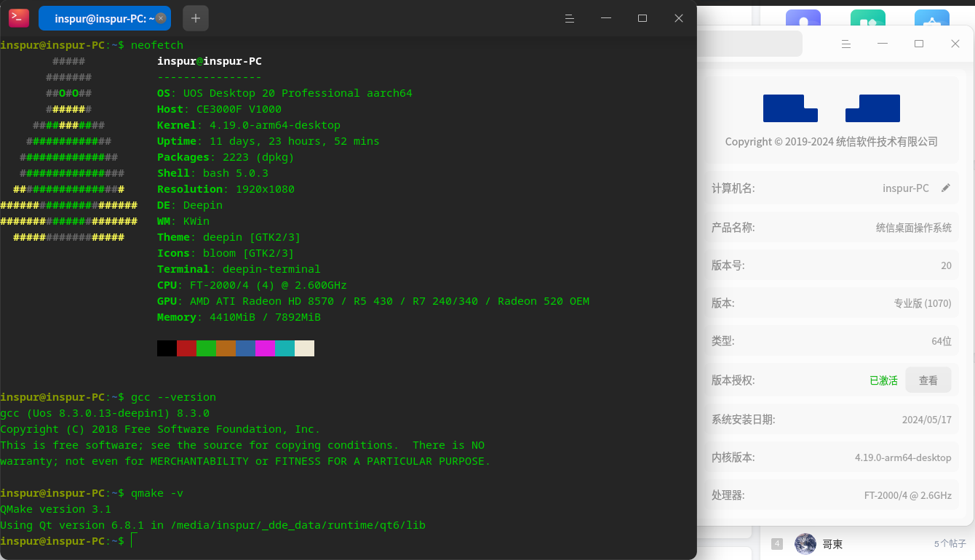Click the teal swatch in neofetch palette
This screenshot has width=975, height=560.
284,348
